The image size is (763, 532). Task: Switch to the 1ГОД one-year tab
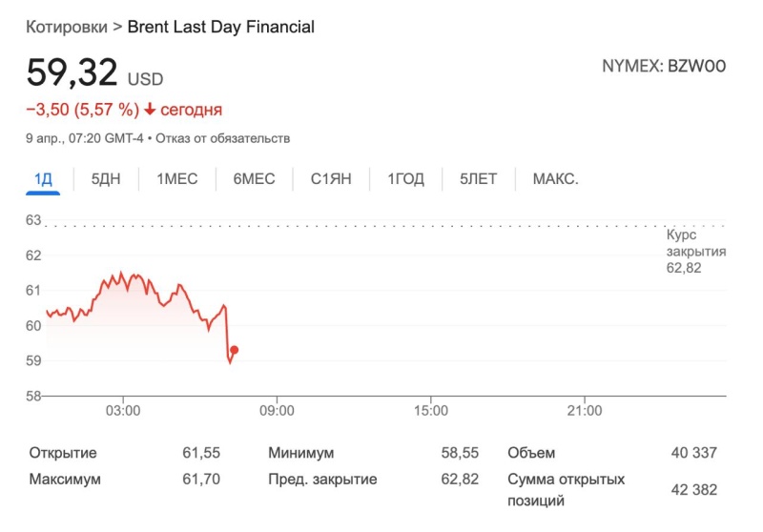(405, 179)
